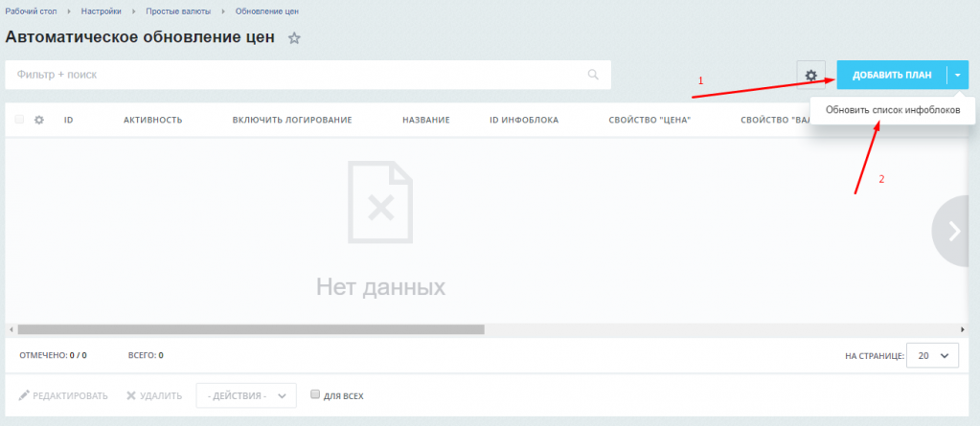Image resolution: width=980 pixels, height=426 pixels.
Task: Select all rows checkbox in table header
Action: [x=19, y=120]
